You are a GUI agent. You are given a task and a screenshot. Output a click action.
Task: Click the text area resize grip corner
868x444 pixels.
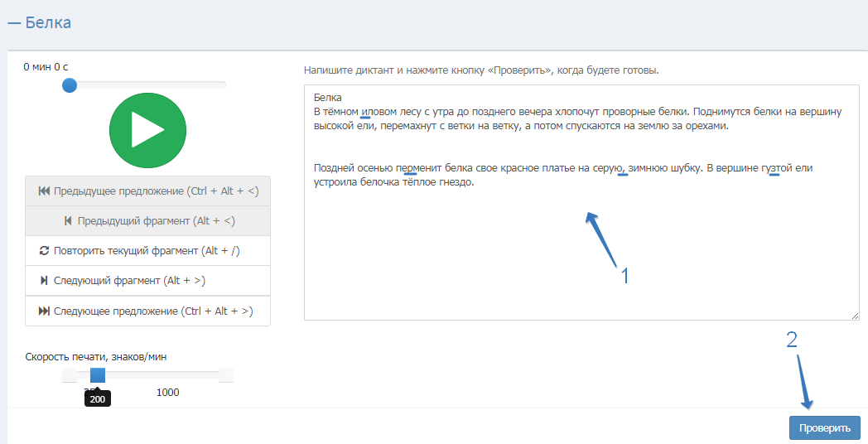[x=854, y=315]
